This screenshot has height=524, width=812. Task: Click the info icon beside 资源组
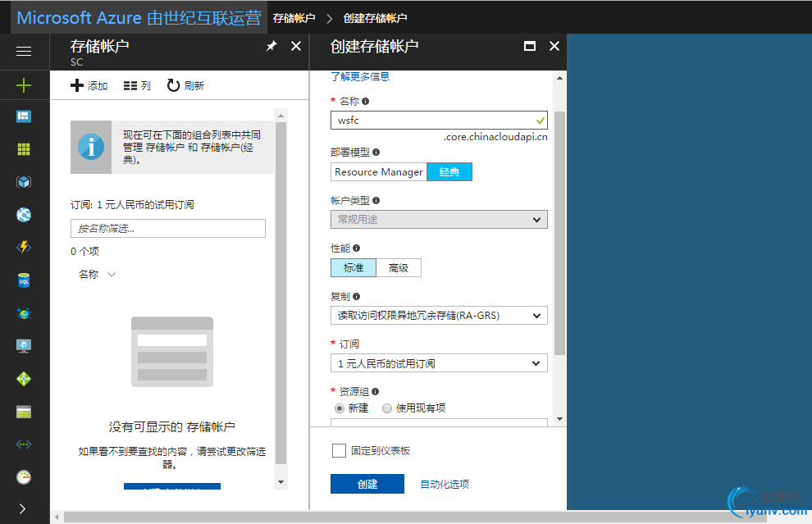[x=376, y=392]
